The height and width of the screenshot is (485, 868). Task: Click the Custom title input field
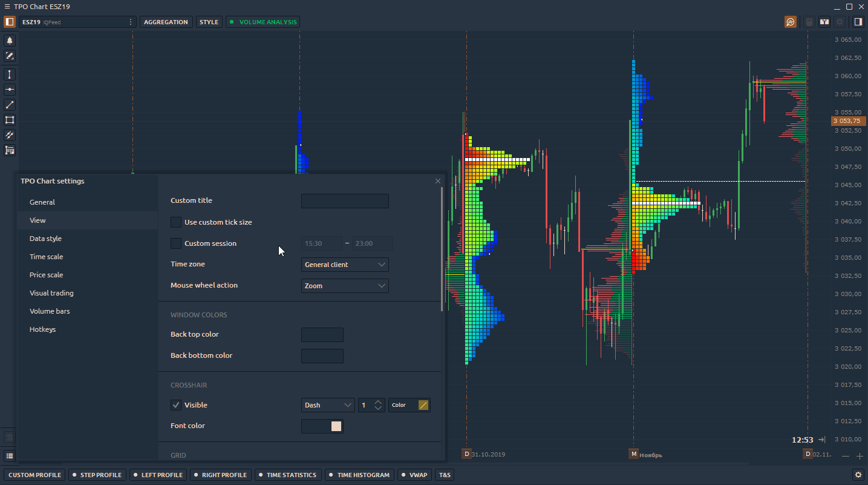point(345,201)
